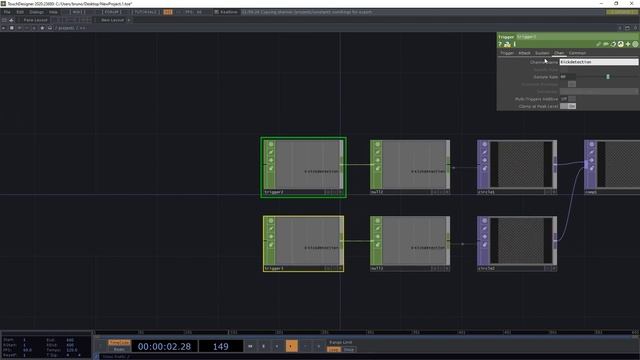Screen dimensions: 640x360
Task: Toggle viewer flag on circle2 node
Action: 484,221
